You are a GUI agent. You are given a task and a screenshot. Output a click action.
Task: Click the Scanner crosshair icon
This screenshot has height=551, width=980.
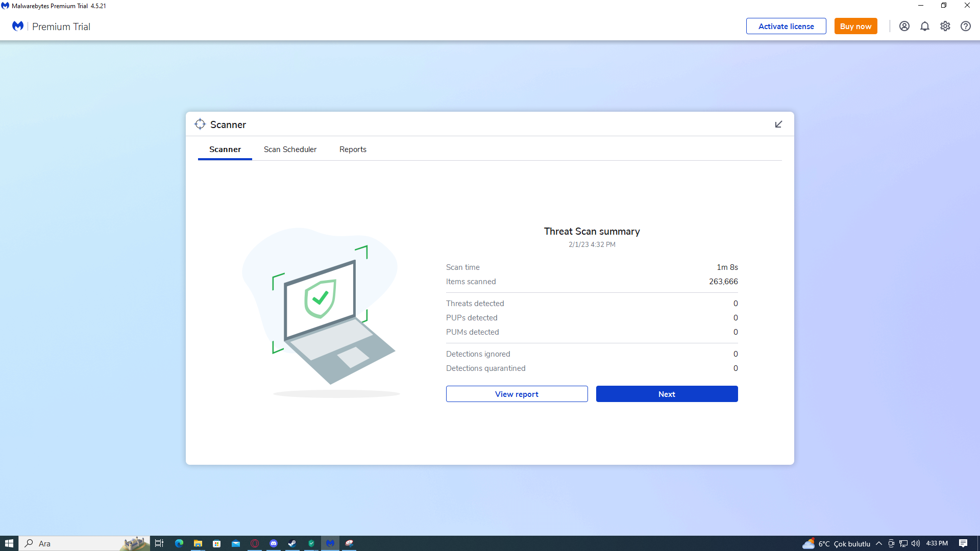click(x=200, y=124)
